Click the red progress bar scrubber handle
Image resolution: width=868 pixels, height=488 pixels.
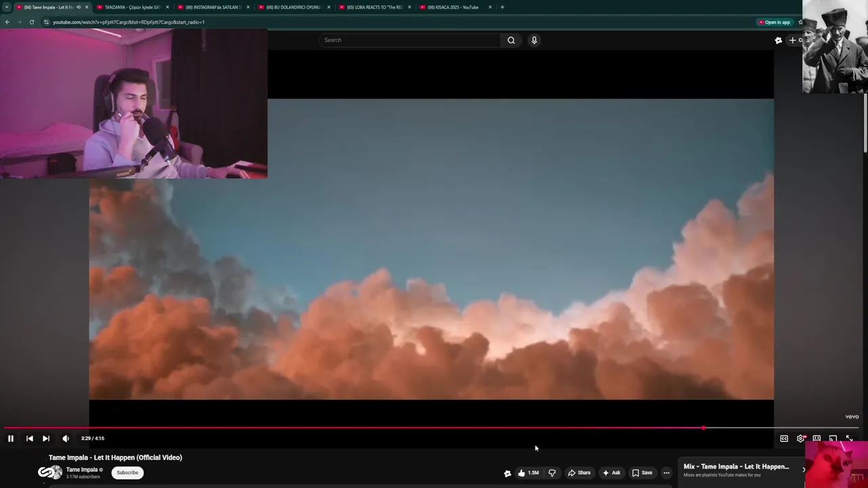point(703,428)
